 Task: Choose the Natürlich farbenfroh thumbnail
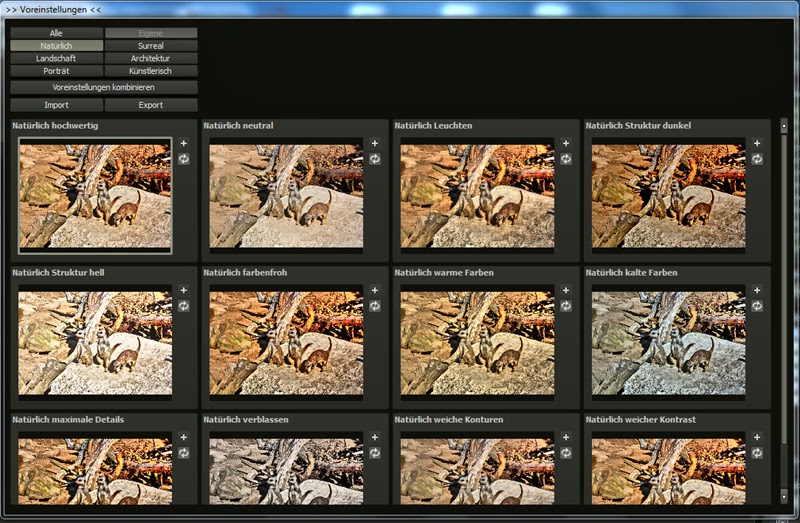click(286, 343)
